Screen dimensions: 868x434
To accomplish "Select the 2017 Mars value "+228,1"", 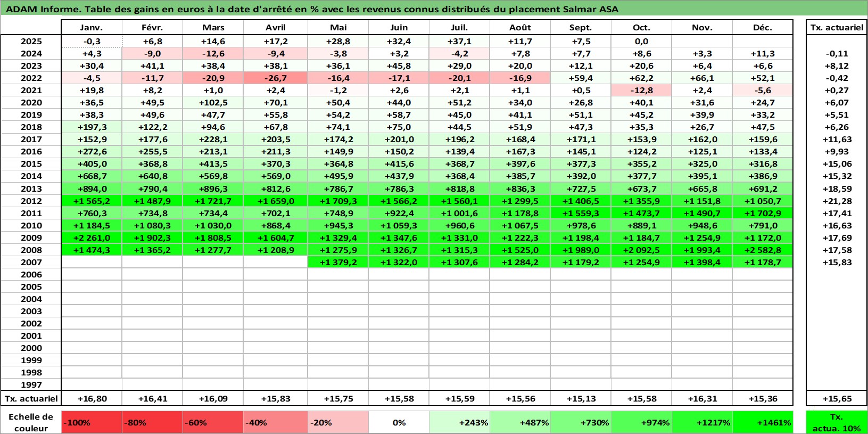I will [213, 140].
